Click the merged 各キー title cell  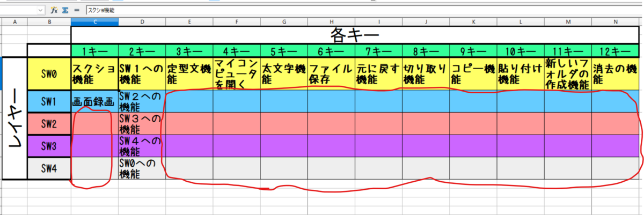pos(355,35)
